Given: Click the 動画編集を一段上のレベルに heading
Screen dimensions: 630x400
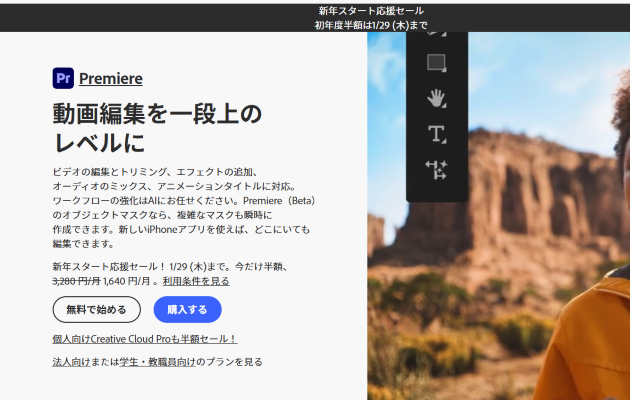Looking at the screenshot, I should [156, 125].
